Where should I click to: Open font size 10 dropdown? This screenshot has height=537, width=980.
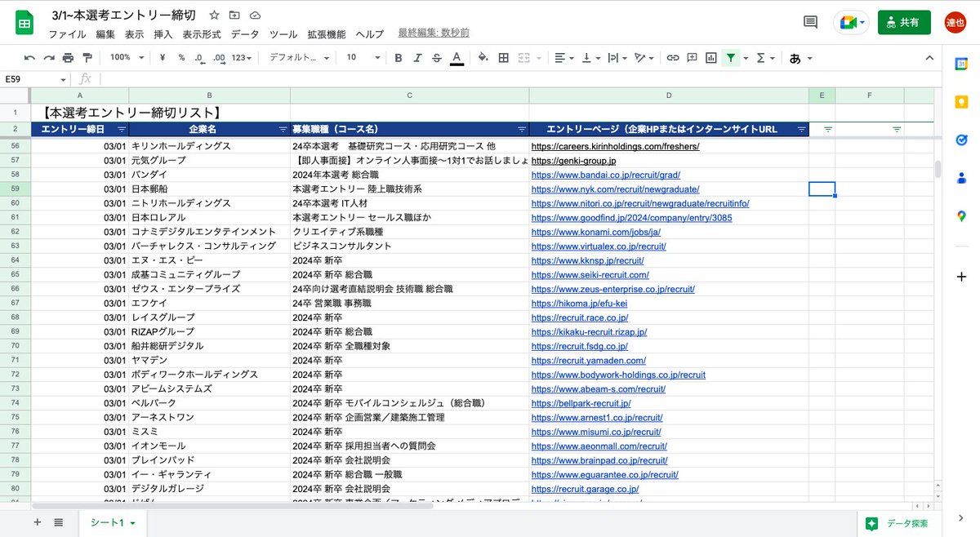363,58
